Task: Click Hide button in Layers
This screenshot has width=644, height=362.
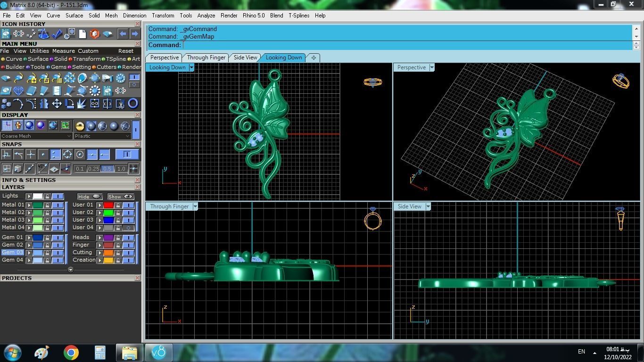Action: [x=90, y=197]
